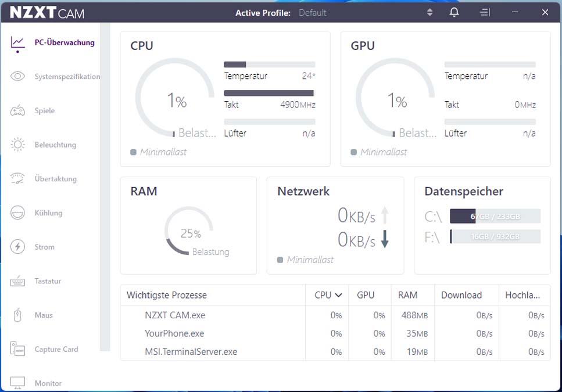Select the Maus section label
This screenshot has width=562, height=392.
tap(44, 315)
